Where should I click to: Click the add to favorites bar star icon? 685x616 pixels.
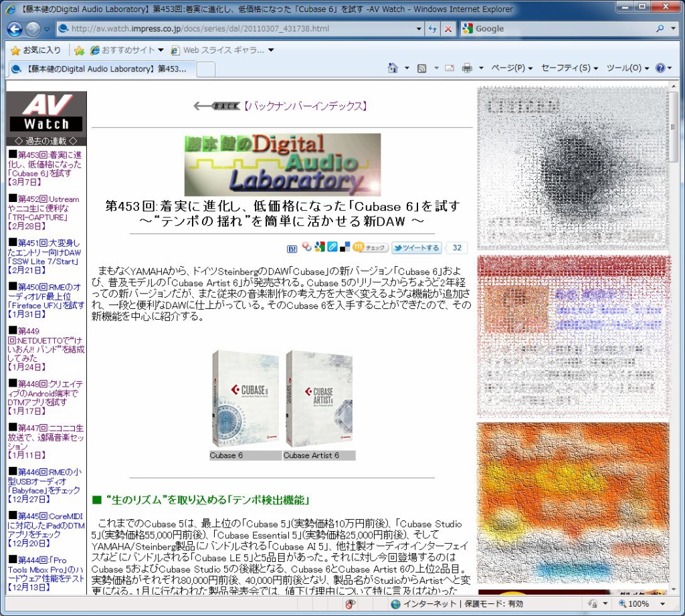79,51
